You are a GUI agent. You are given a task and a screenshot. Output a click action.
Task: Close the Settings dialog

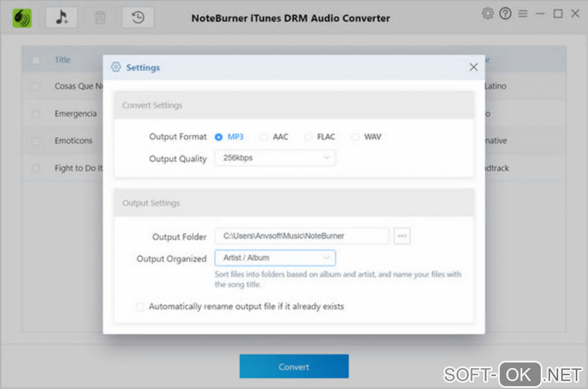coord(474,67)
